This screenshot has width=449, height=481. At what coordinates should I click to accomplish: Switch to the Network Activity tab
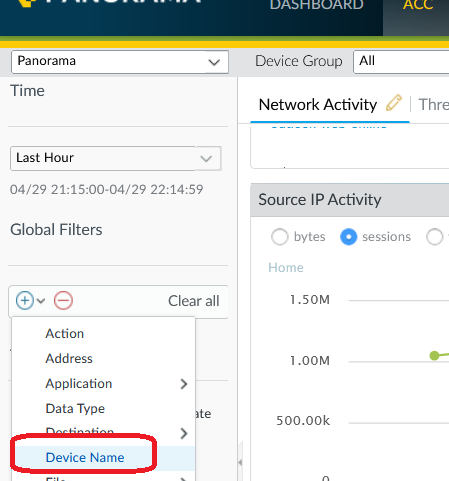coord(318,105)
